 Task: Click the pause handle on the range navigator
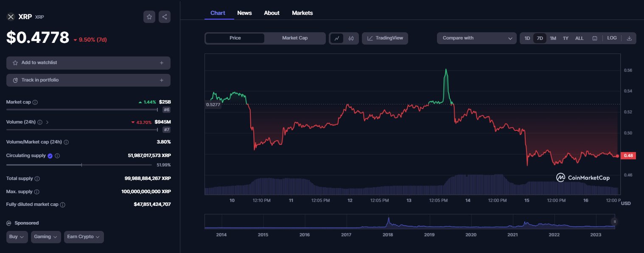[x=614, y=221]
